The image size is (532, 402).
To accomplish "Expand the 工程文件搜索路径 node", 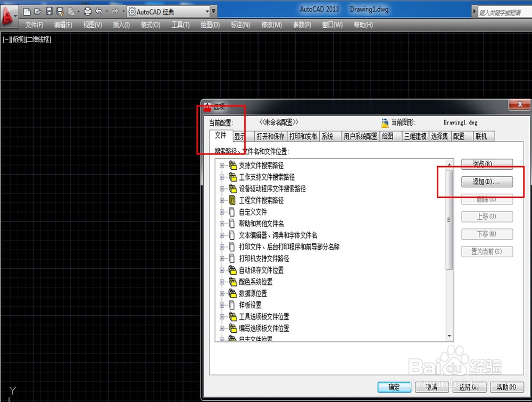I will point(222,200).
